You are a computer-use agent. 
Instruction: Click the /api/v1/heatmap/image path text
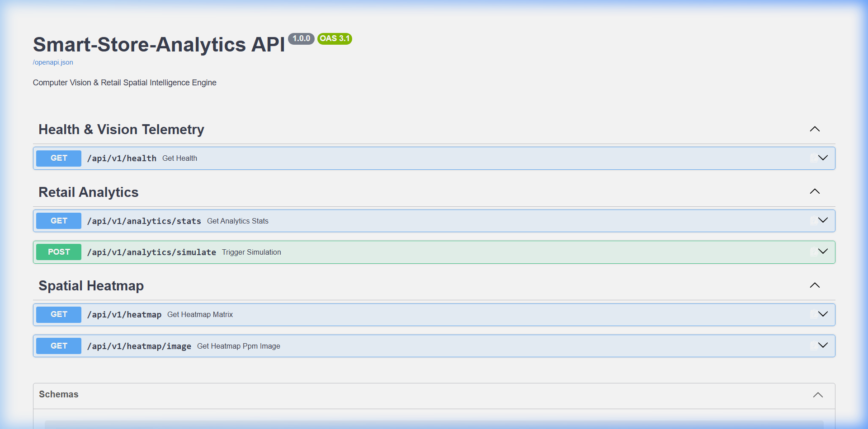[139, 346]
